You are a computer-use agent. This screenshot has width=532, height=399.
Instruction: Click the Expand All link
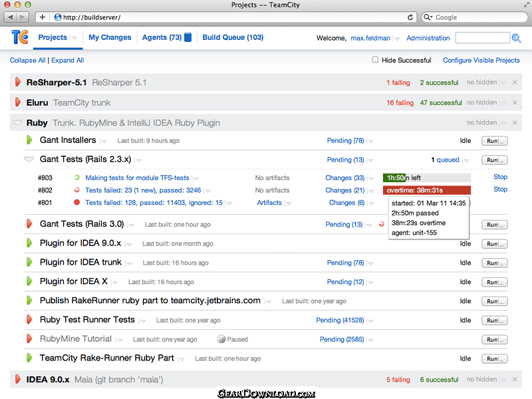tap(68, 60)
